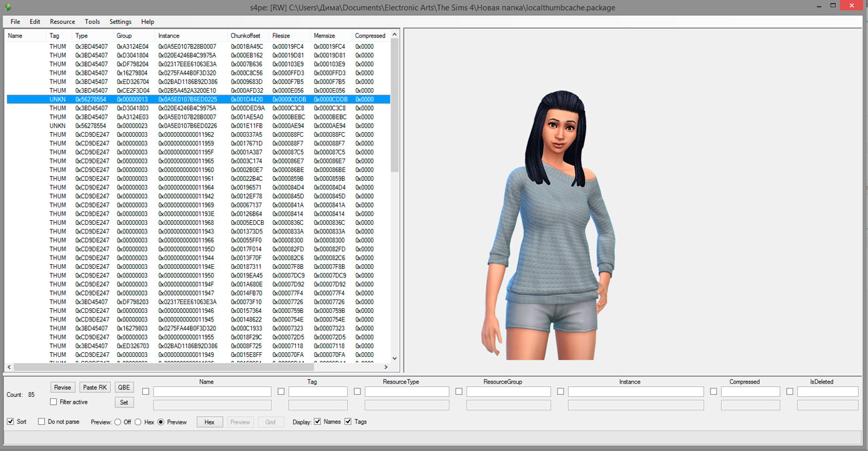Open the Settings menu

tap(120, 22)
